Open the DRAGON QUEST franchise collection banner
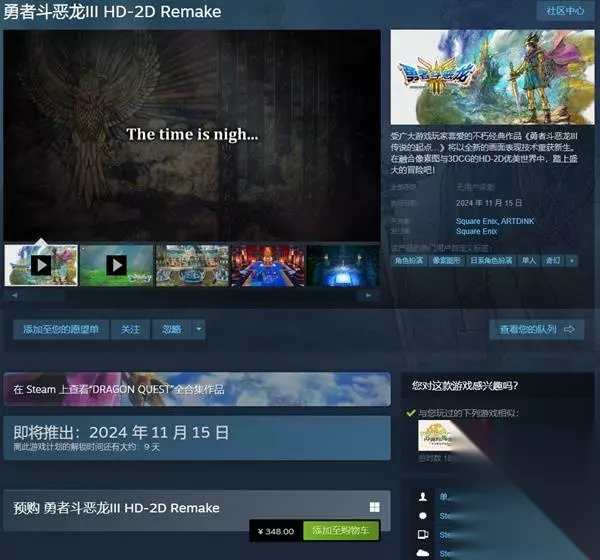The width and height of the screenshot is (600, 560). 197,389
